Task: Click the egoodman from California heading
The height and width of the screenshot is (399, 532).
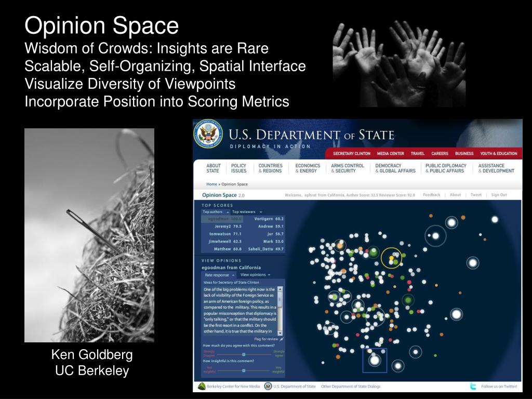Action: tap(231, 268)
